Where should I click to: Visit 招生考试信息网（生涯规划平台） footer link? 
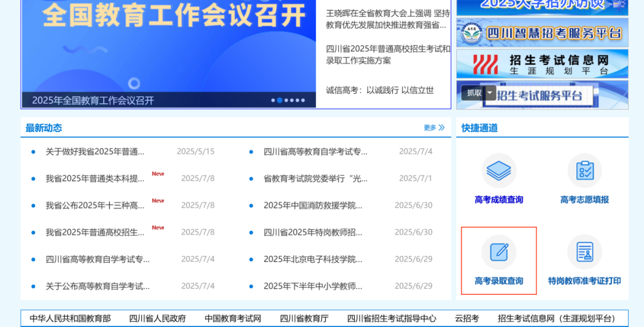coord(559,319)
